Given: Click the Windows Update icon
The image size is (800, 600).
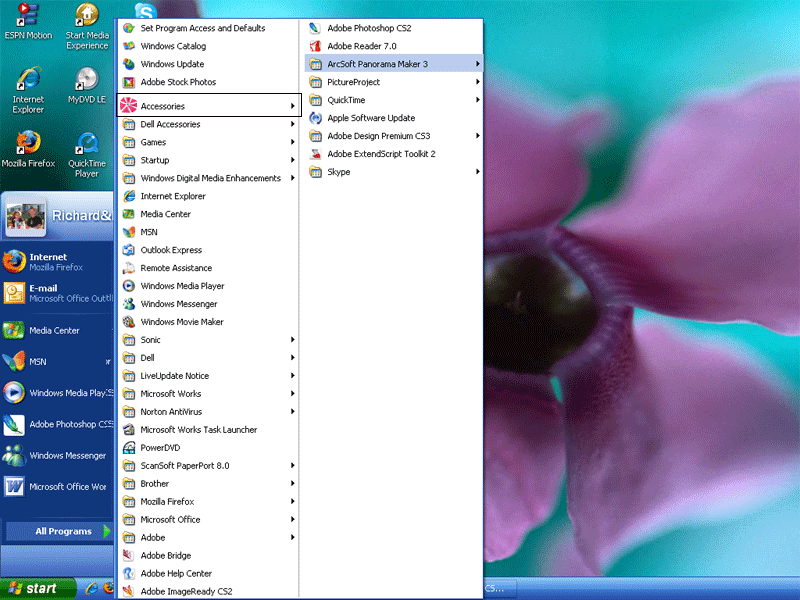Looking at the screenshot, I should [x=129, y=64].
